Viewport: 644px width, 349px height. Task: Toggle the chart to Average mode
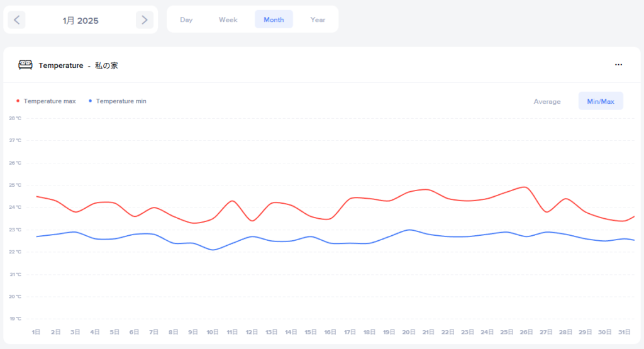547,101
